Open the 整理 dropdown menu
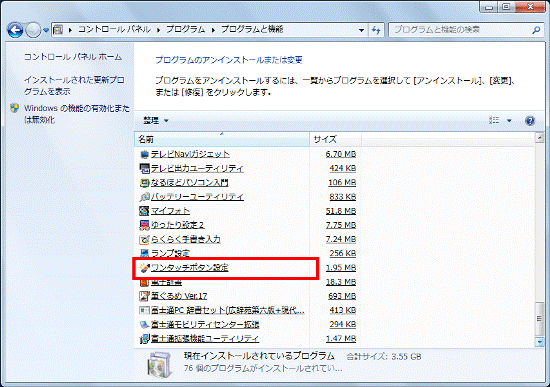550x387 pixels. (156, 121)
